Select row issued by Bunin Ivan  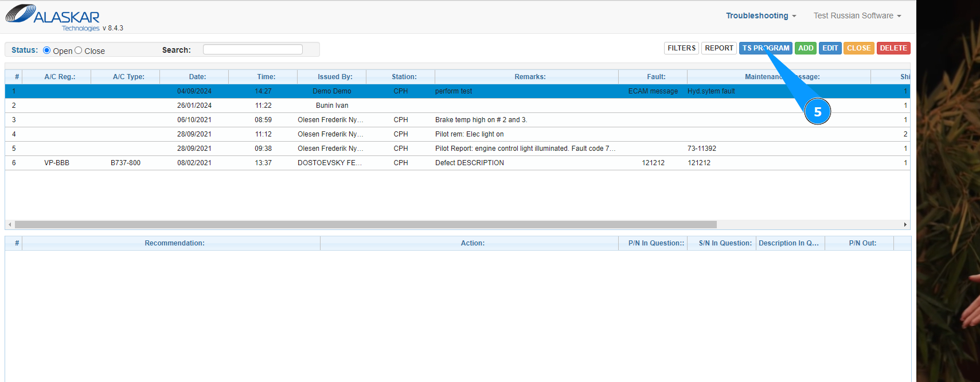coord(458,106)
